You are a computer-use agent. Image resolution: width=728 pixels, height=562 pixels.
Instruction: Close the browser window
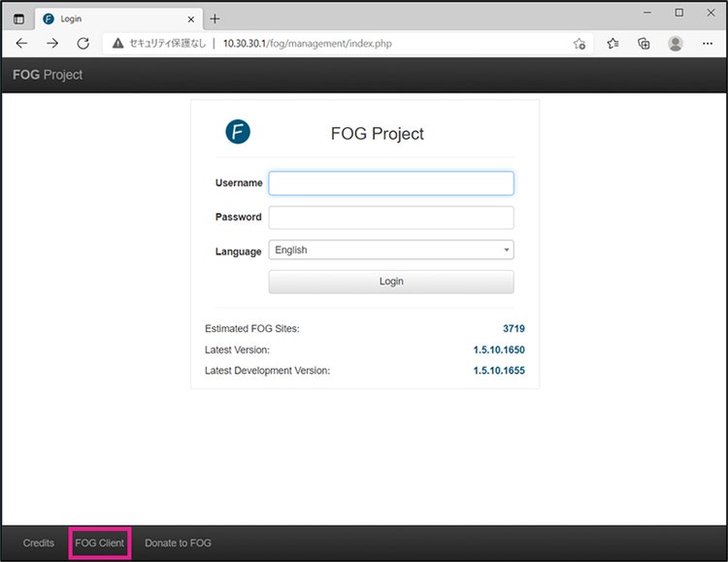[x=711, y=13]
